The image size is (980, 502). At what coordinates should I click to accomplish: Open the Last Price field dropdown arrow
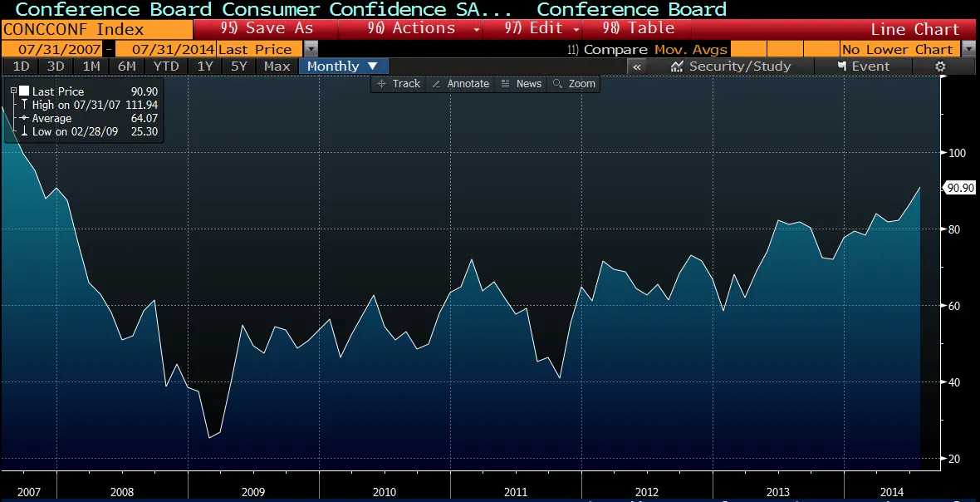tap(311, 49)
